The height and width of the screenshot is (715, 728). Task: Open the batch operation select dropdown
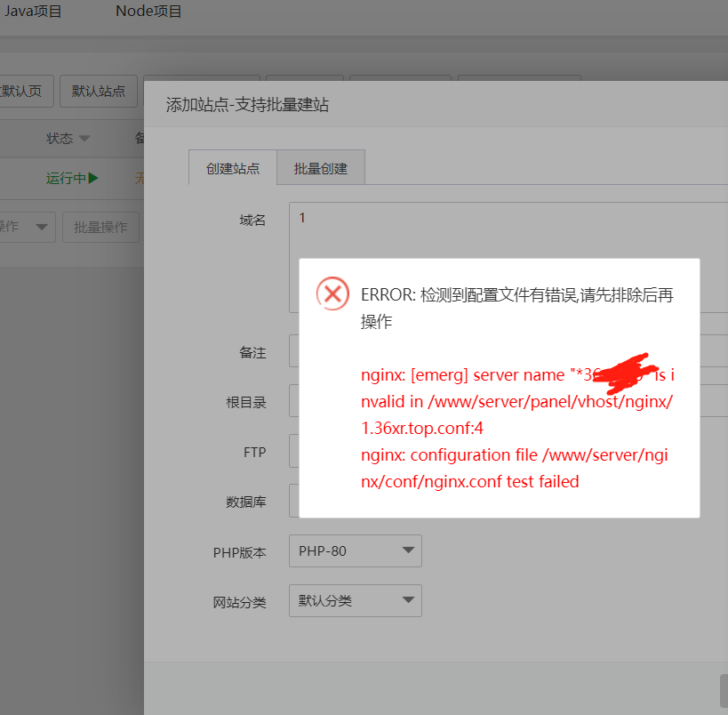[x=26, y=227]
